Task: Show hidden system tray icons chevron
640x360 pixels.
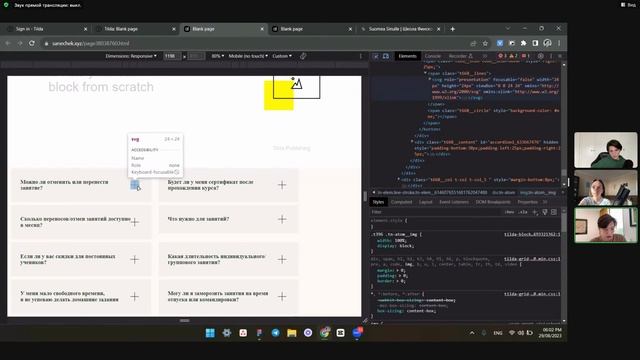Action: tap(472, 333)
